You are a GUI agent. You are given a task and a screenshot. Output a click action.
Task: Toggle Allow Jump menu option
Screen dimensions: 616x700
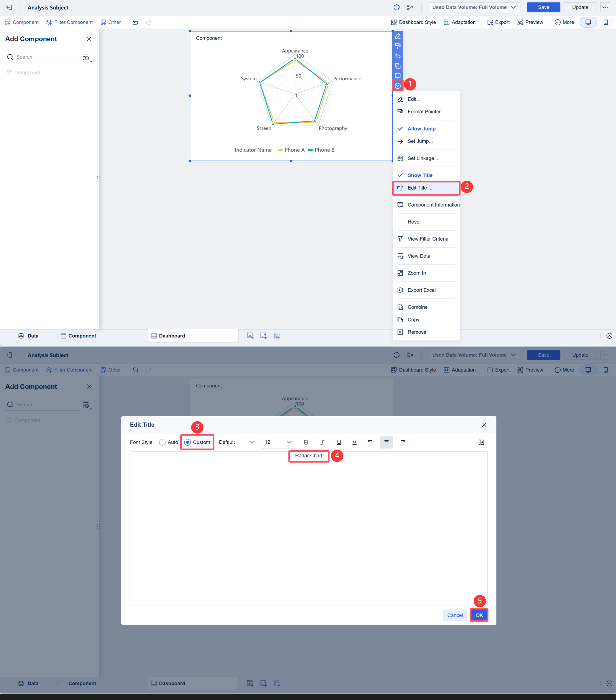(x=421, y=129)
